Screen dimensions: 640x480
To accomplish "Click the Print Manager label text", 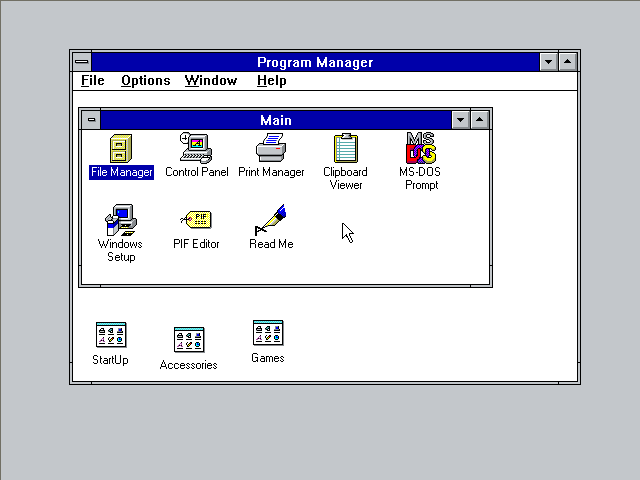I will pos(271,172).
